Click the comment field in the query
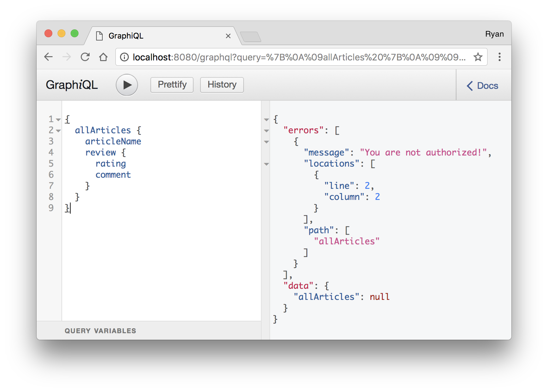Screen dimensions: 548x392 coord(113,175)
